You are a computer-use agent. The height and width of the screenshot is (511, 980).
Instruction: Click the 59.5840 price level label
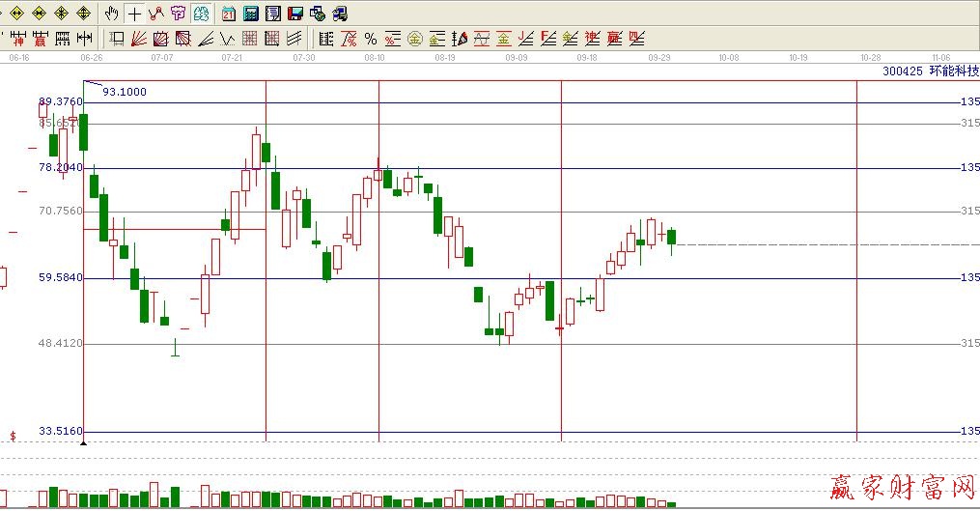[60, 278]
